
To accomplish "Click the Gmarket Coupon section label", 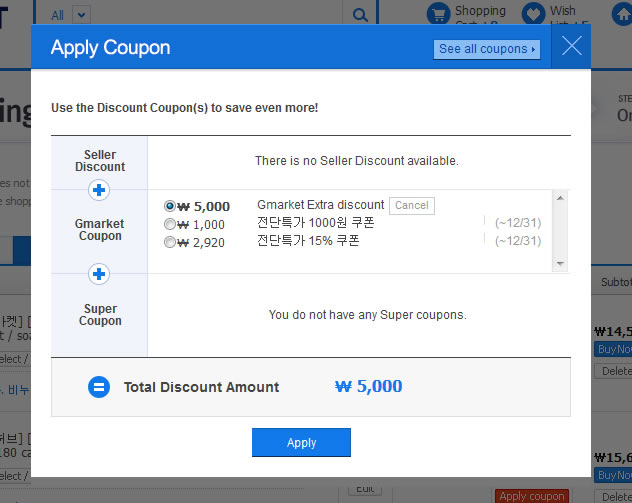I will point(100,230).
